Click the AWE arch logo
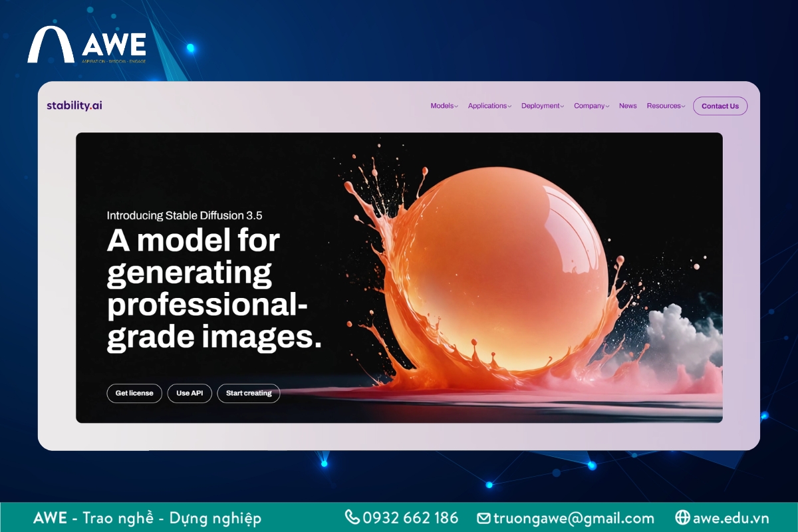Image resolution: width=798 pixels, height=532 pixels. [51, 45]
